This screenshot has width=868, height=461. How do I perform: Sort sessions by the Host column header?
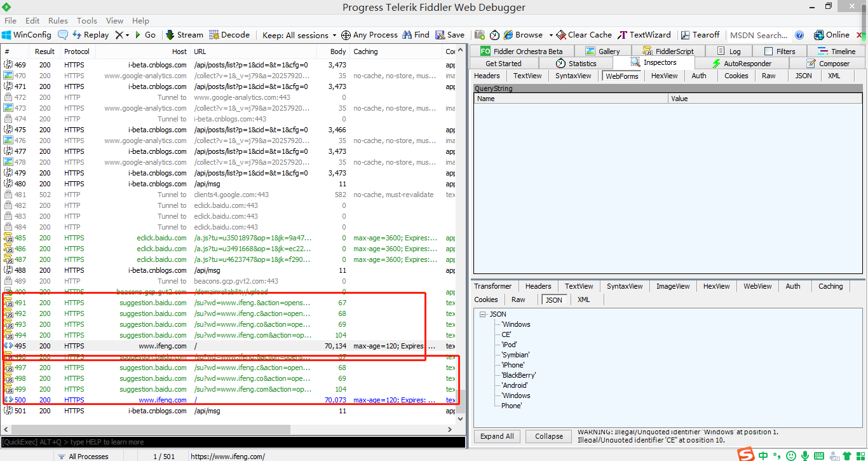click(x=143, y=52)
